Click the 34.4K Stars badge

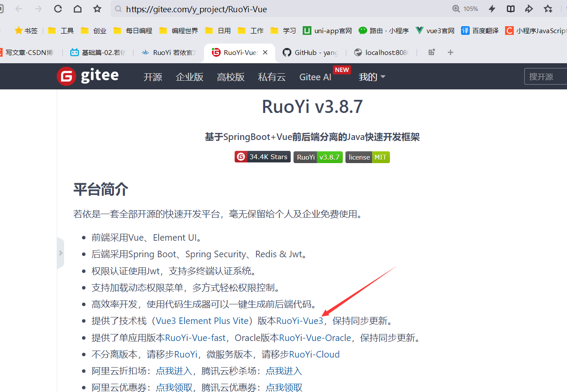pos(262,157)
